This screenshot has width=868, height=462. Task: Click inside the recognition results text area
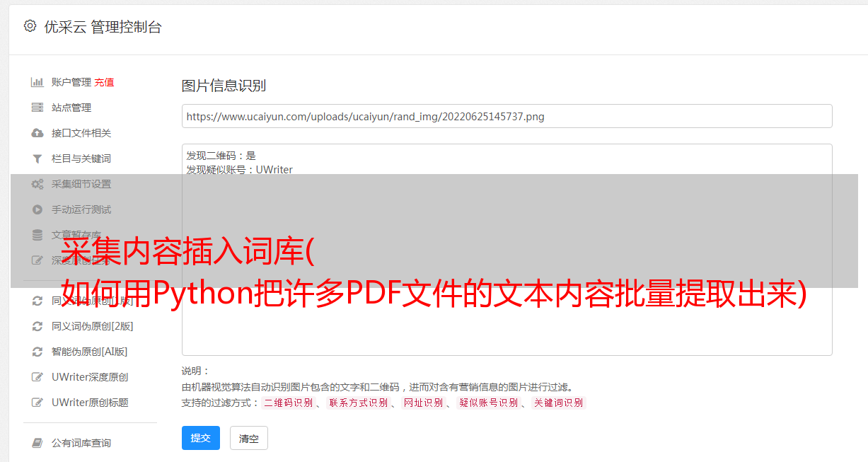coord(507,249)
